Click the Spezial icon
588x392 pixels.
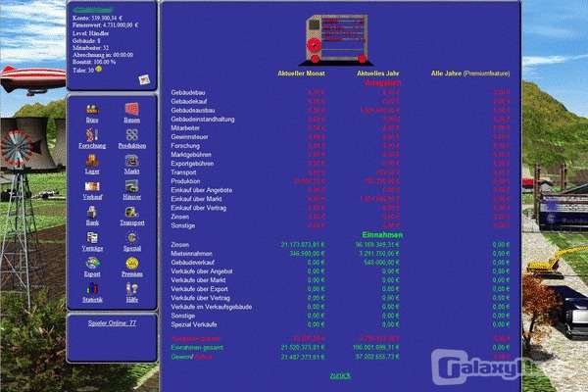pos(132,238)
